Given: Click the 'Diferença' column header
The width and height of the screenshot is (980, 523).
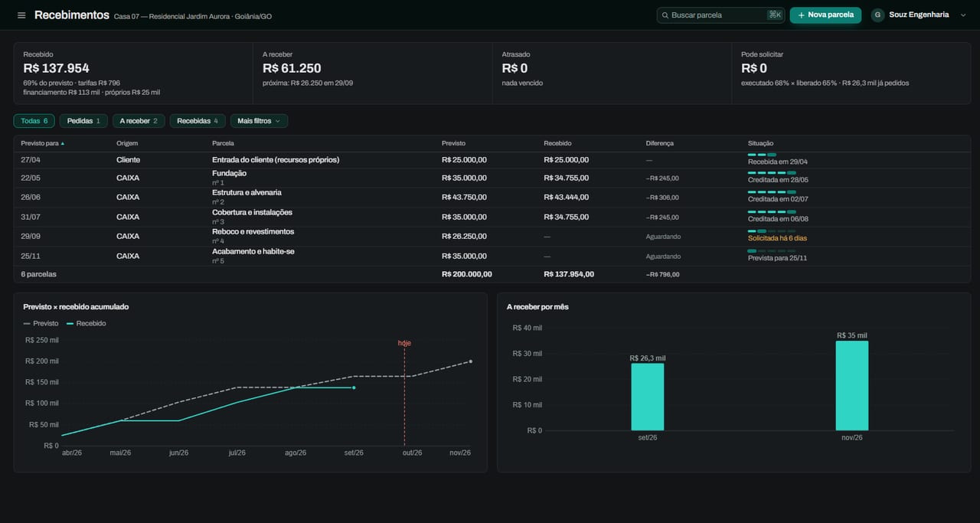Looking at the screenshot, I should (660, 143).
